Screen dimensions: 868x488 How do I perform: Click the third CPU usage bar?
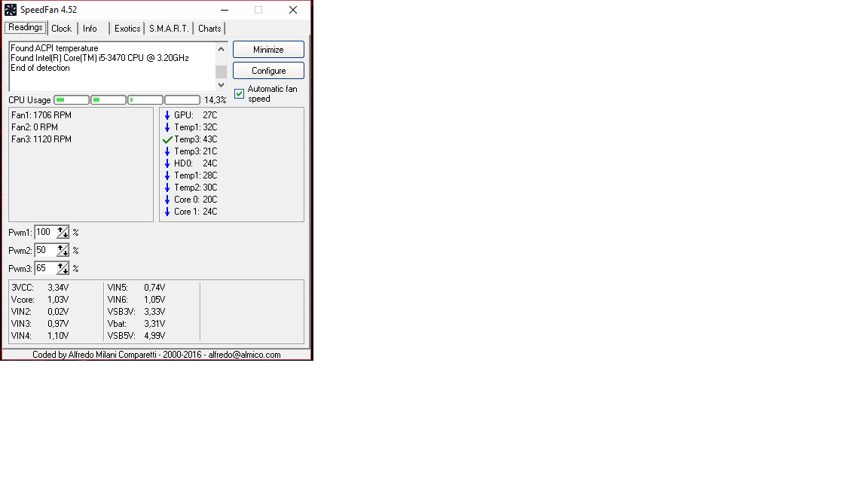click(145, 99)
